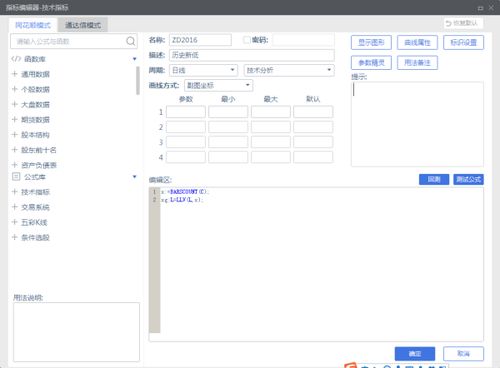Image resolution: width=500 pixels, height=368 pixels.
Task: Collapse the 函数库 section arrow
Action: click(x=134, y=59)
